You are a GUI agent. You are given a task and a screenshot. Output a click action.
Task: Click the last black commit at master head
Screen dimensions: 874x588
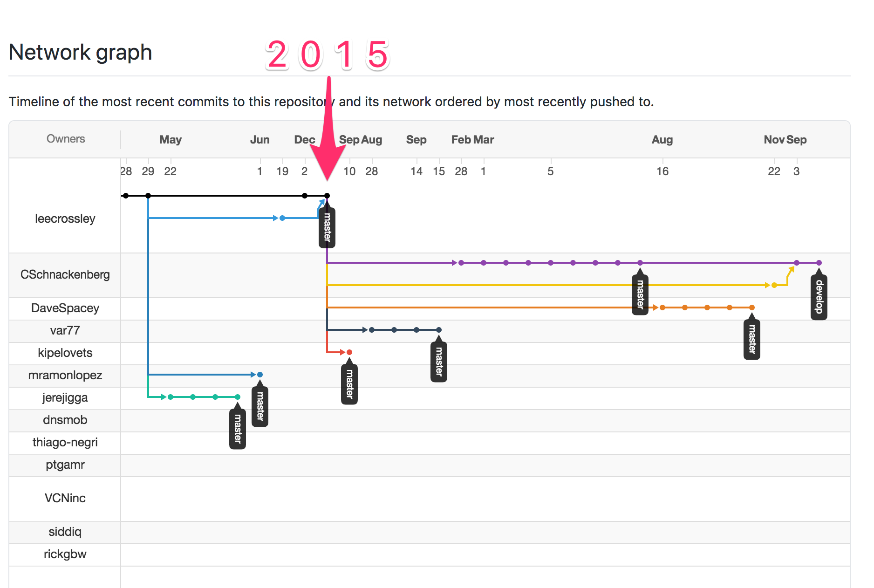pyautogui.click(x=327, y=196)
